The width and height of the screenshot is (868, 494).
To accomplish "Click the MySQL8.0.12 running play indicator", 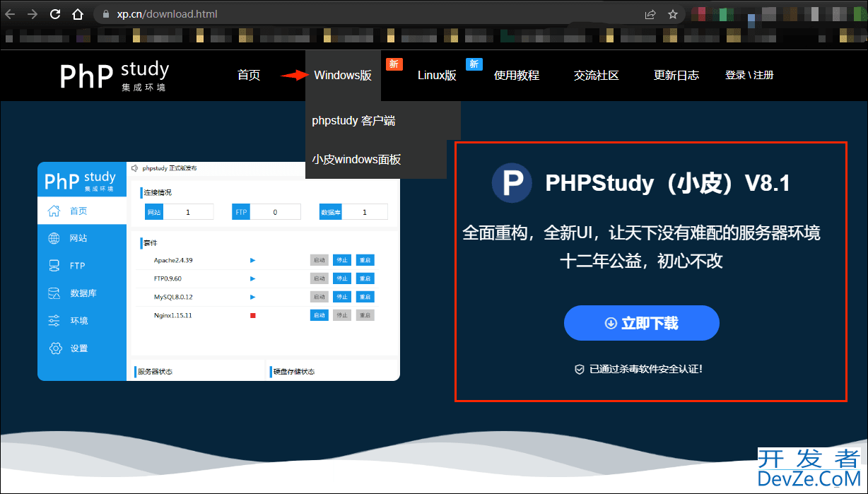I will click(x=252, y=297).
